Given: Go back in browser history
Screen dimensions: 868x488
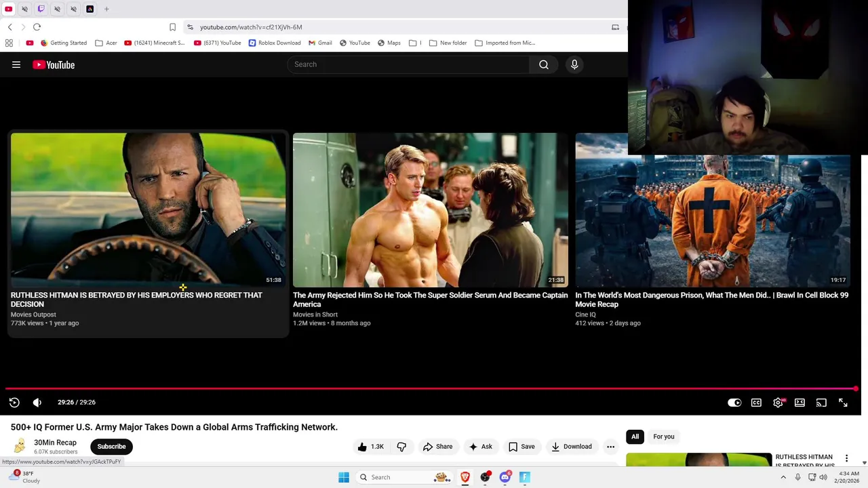Looking at the screenshot, I should [x=9, y=27].
